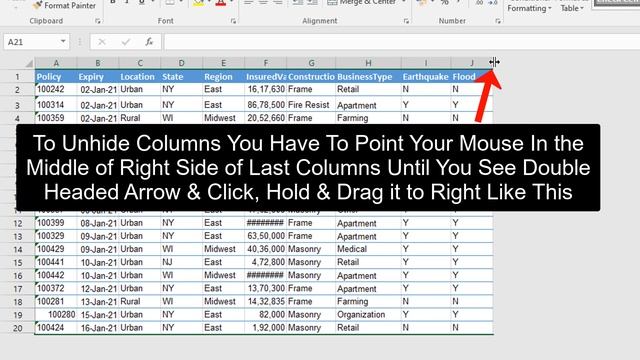Viewport: 640px width, 360px height.
Task: Click the 40,36,000 insured value cell
Action: 266,249
